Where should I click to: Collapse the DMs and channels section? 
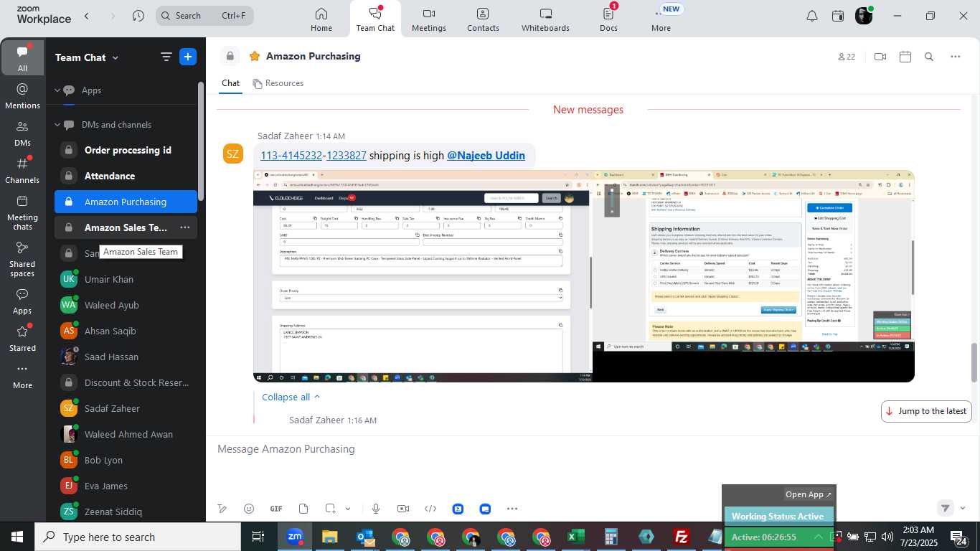[x=57, y=125]
